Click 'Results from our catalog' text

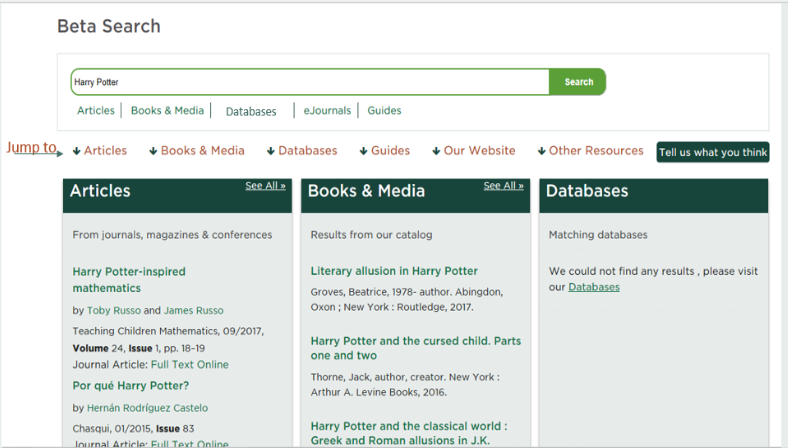[x=371, y=235]
